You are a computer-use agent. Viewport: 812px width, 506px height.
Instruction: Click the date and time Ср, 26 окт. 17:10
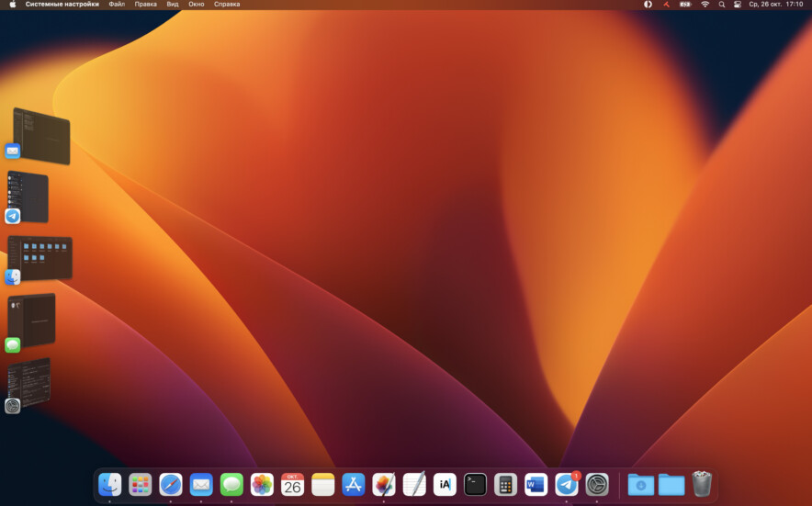coord(776,5)
